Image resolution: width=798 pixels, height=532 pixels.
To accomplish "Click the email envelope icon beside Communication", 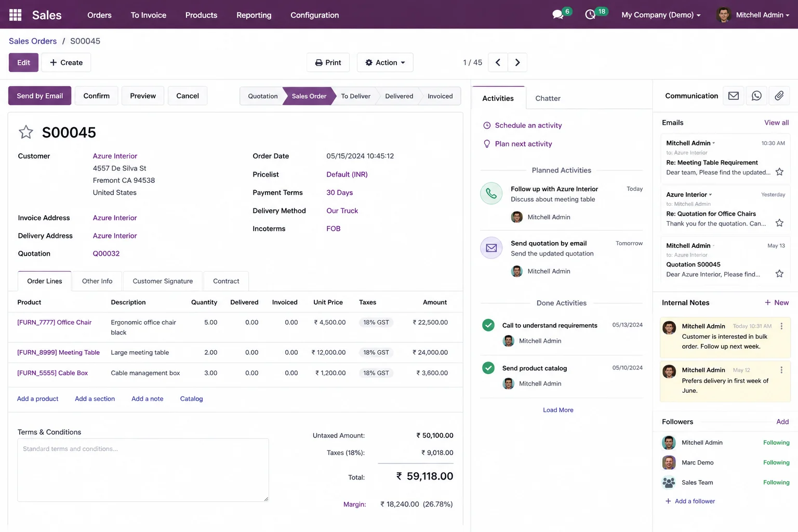I will [734, 96].
